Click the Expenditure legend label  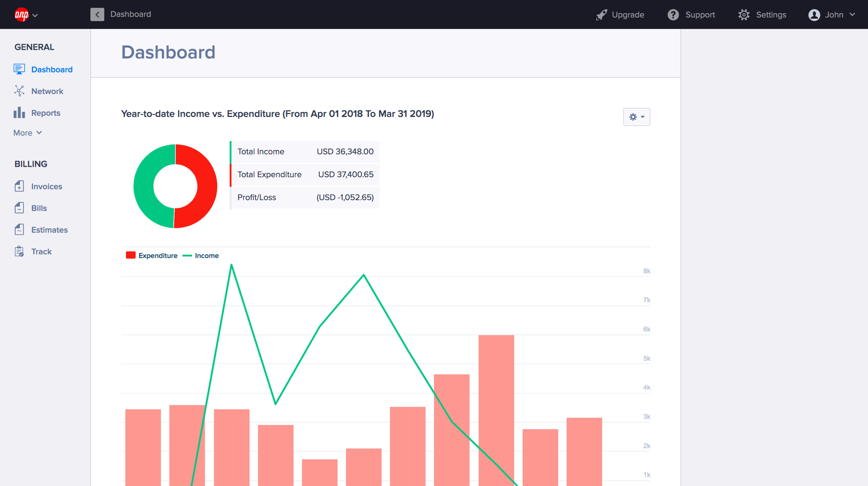(158, 256)
